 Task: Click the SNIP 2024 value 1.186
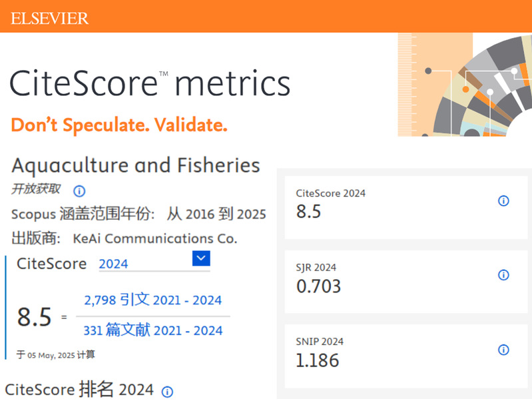pos(317,360)
